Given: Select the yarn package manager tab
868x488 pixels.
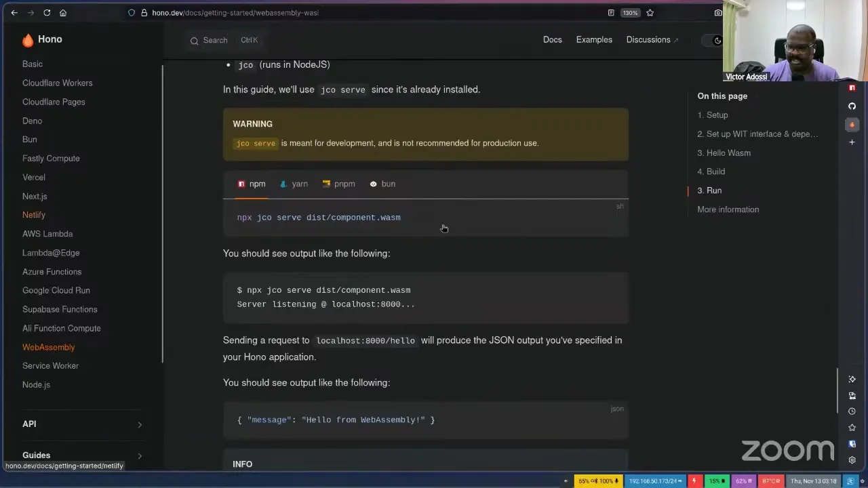Looking at the screenshot, I should click(x=294, y=184).
